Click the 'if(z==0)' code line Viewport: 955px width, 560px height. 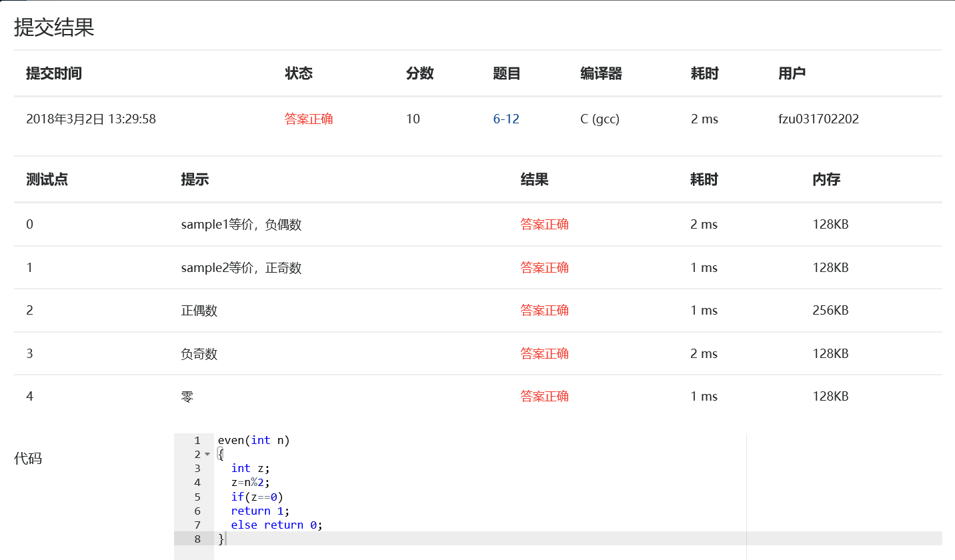[x=257, y=497]
